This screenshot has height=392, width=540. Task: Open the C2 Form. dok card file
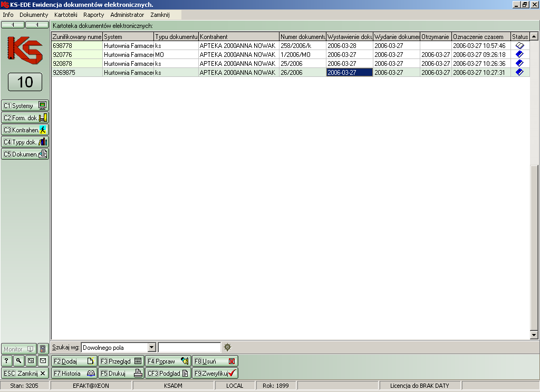click(x=25, y=117)
